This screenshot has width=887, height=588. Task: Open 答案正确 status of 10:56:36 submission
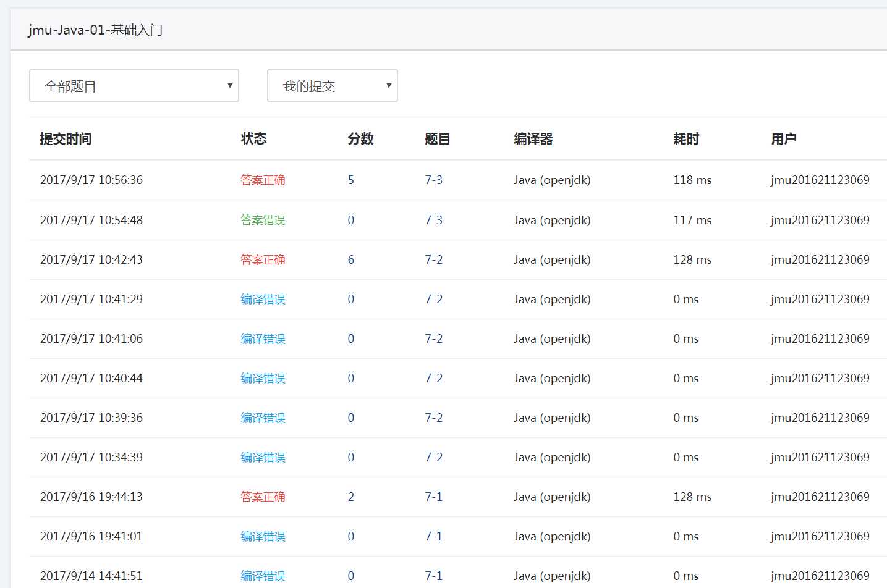point(263,180)
